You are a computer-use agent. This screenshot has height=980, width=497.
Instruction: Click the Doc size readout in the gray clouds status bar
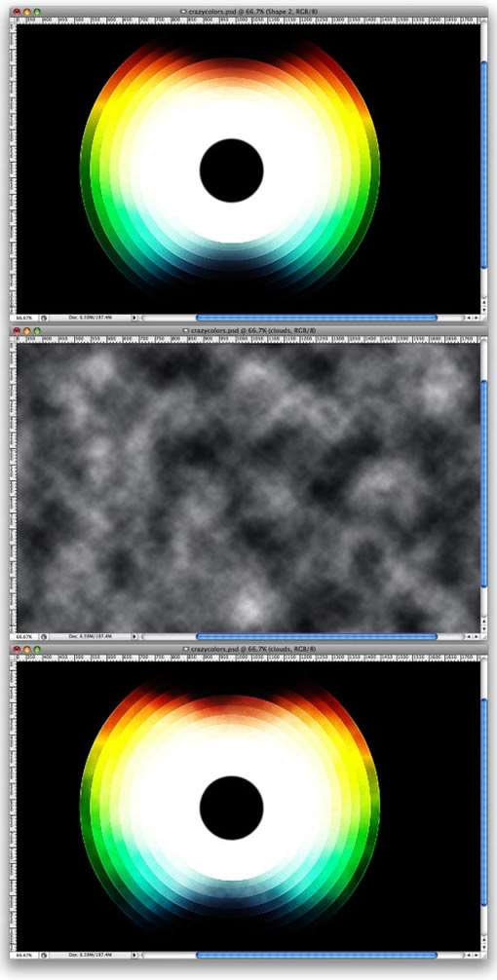[89, 636]
